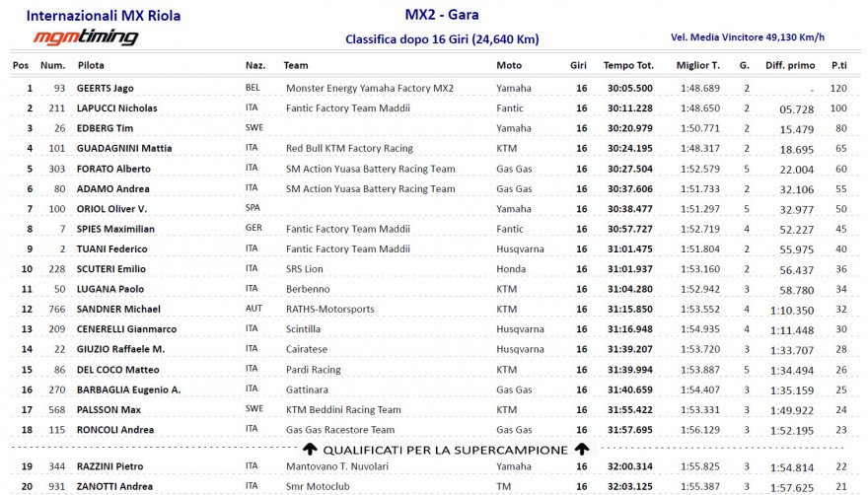Viewport: 868px width, 495px height.
Task: Select rider name 'DEL COCO Matteo'
Action: tap(118, 370)
